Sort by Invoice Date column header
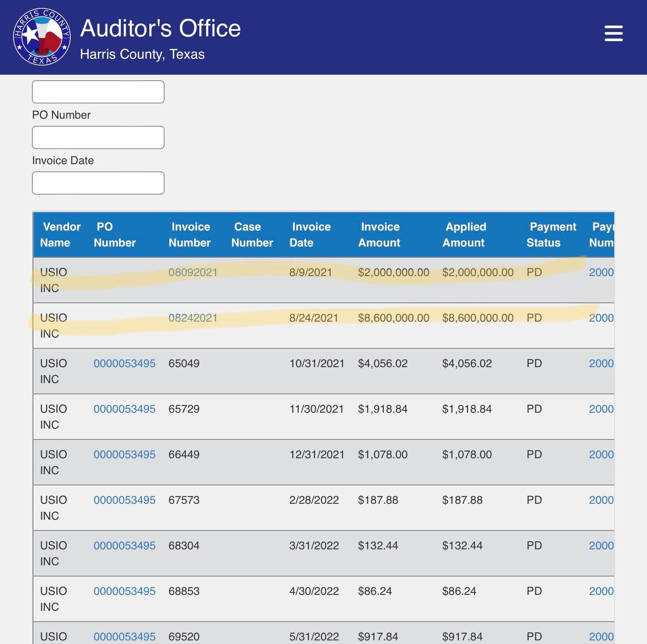 pyautogui.click(x=310, y=235)
